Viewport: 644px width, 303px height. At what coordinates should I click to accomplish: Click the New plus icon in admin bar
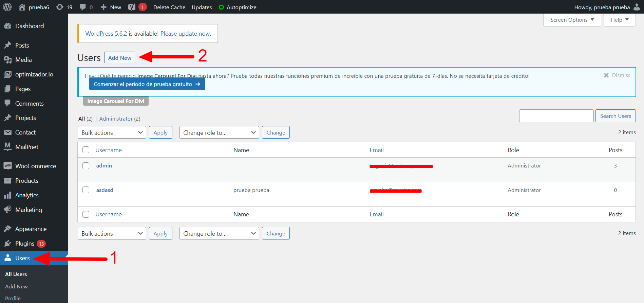coord(103,7)
